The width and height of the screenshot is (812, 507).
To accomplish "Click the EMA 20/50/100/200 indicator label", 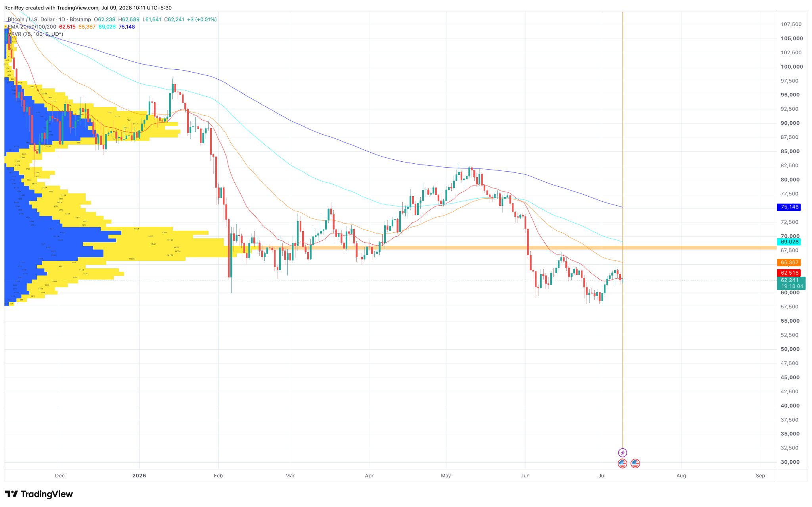I will point(32,27).
